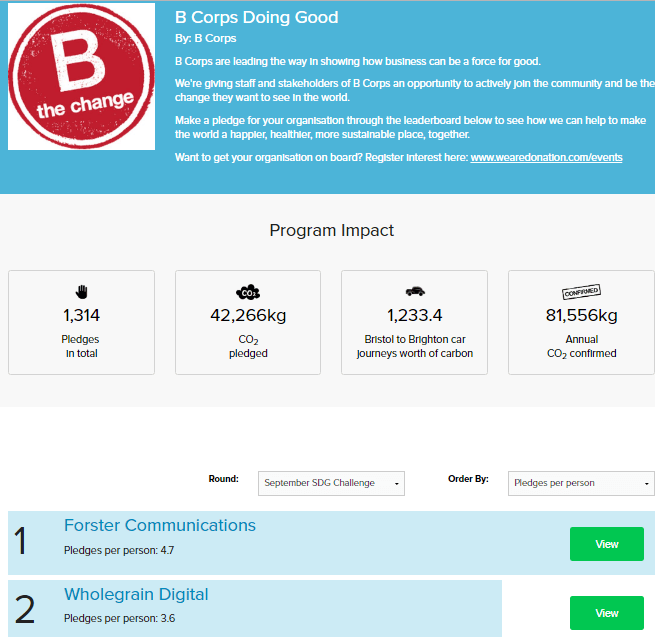The width and height of the screenshot is (655, 637).
Task: Click the Order By: label
Action: tap(468, 479)
